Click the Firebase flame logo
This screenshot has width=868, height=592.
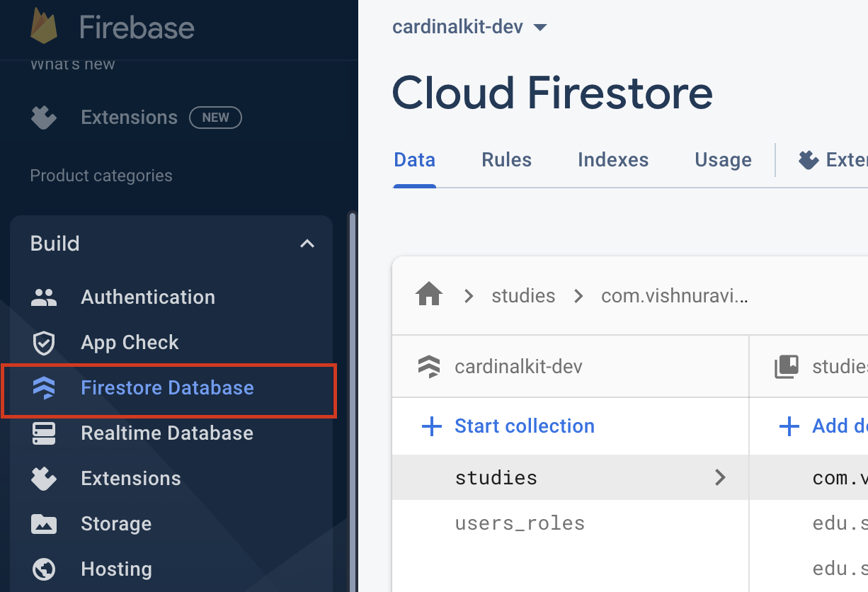[x=45, y=26]
